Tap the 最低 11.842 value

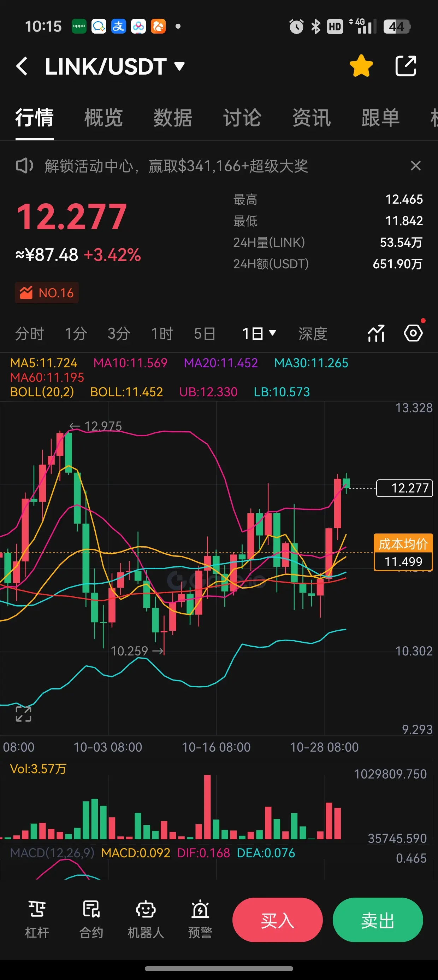[404, 221]
